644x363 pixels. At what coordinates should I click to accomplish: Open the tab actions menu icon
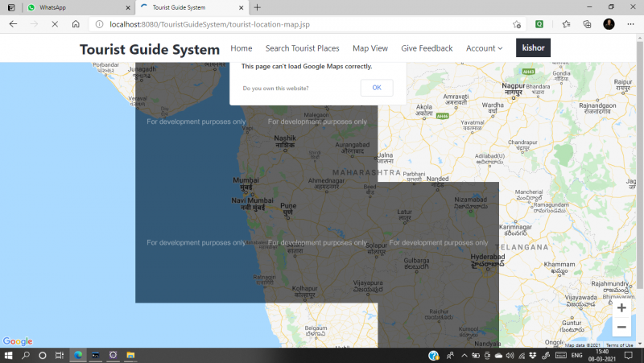pos(11,7)
